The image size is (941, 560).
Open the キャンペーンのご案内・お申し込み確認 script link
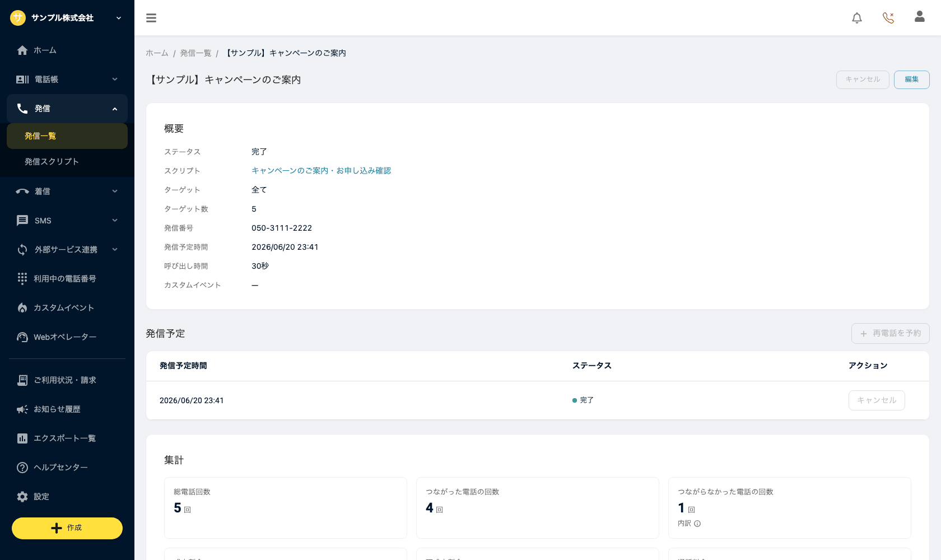point(321,171)
